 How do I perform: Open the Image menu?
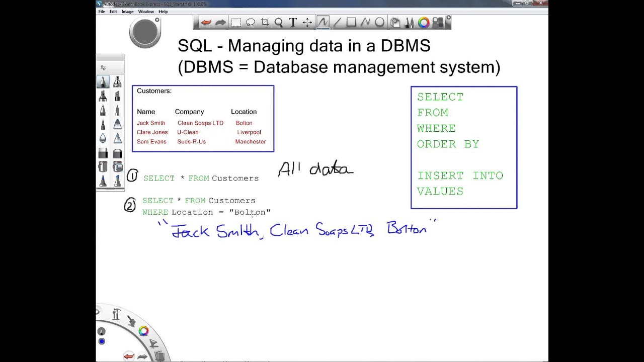tap(128, 12)
